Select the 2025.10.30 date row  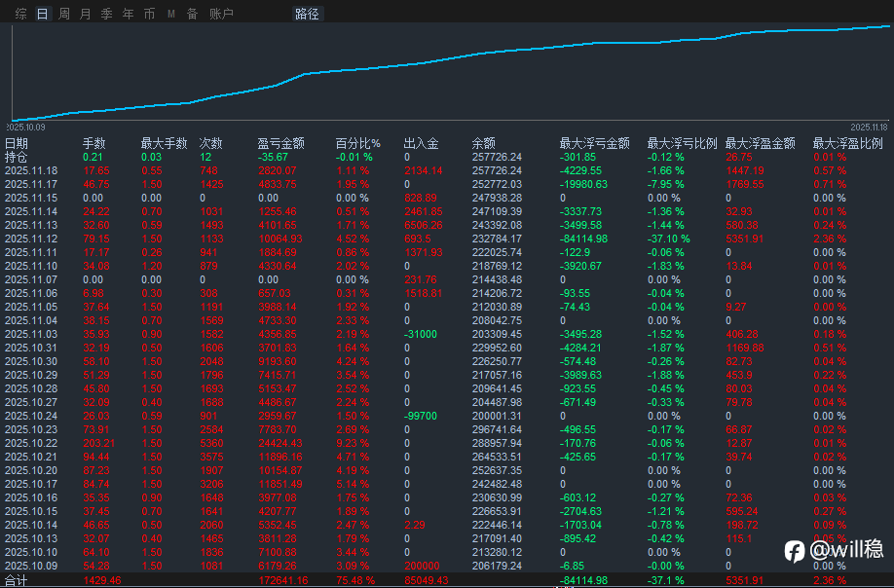click(447, 362)
